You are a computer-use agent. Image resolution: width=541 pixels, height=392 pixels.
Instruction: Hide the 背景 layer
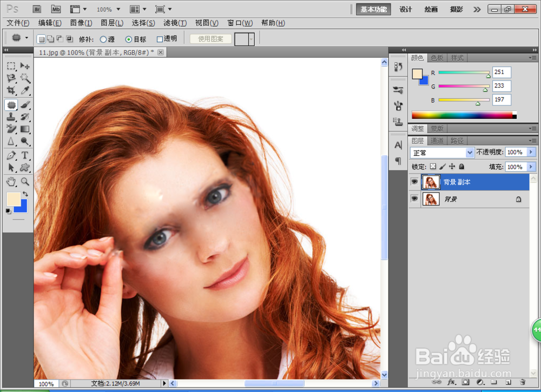coord(414,198)
